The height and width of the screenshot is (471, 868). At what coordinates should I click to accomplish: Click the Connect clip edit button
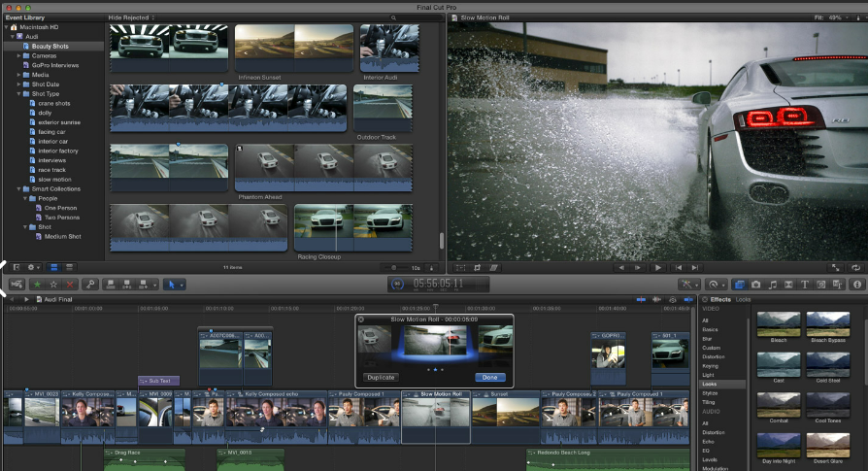tap(111, 285)
